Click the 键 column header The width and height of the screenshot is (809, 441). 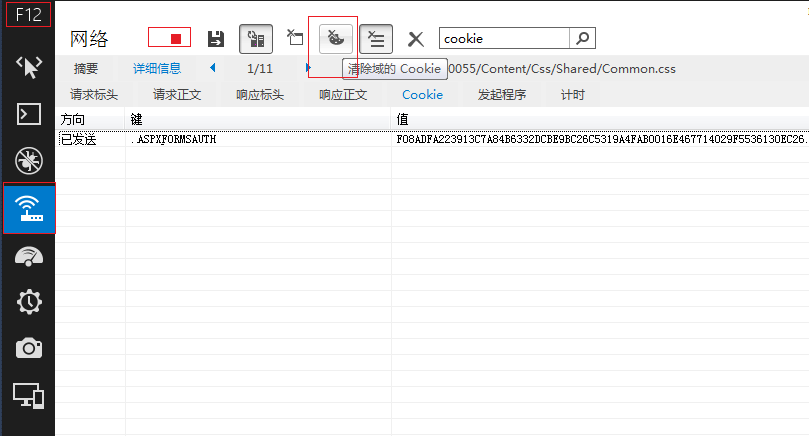pos(258,119)
